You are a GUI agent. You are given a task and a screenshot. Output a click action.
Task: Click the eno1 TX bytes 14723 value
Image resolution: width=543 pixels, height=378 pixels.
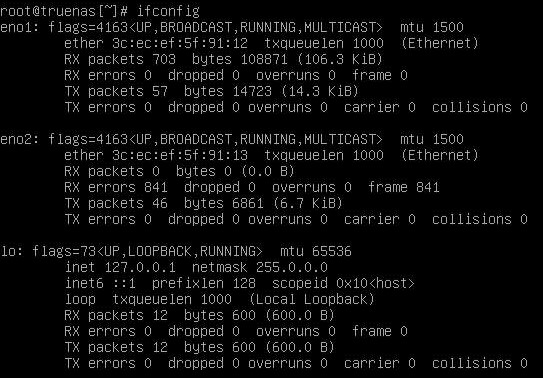pyautogui.click(x=252, y=91)
